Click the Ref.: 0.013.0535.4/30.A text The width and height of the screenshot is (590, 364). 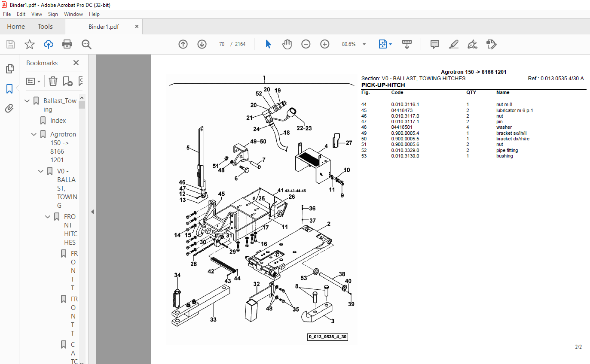tap(556, 79)
